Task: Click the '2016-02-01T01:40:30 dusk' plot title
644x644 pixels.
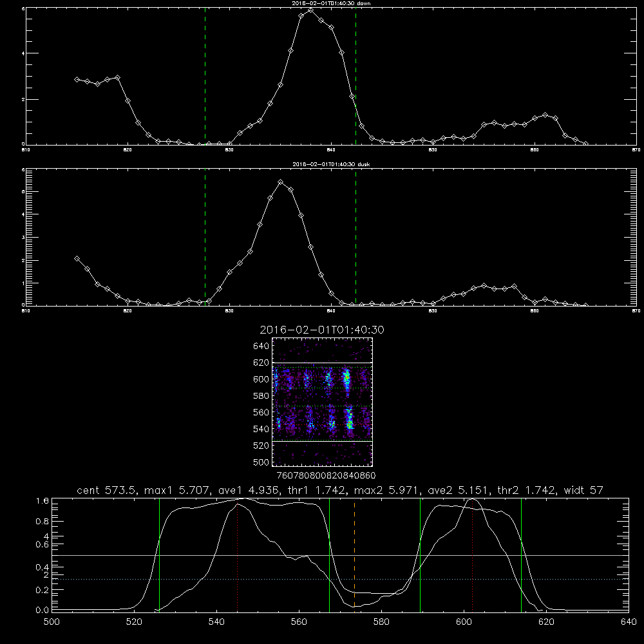Action: 331,164
